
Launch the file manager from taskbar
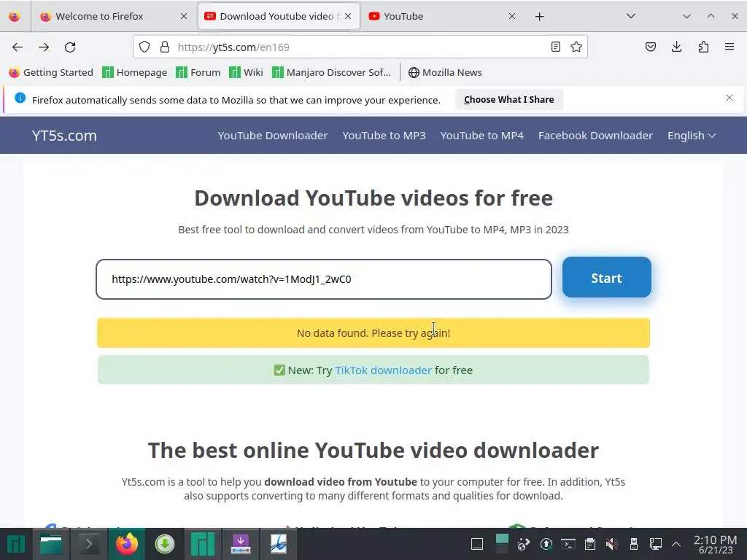point(51,544)
